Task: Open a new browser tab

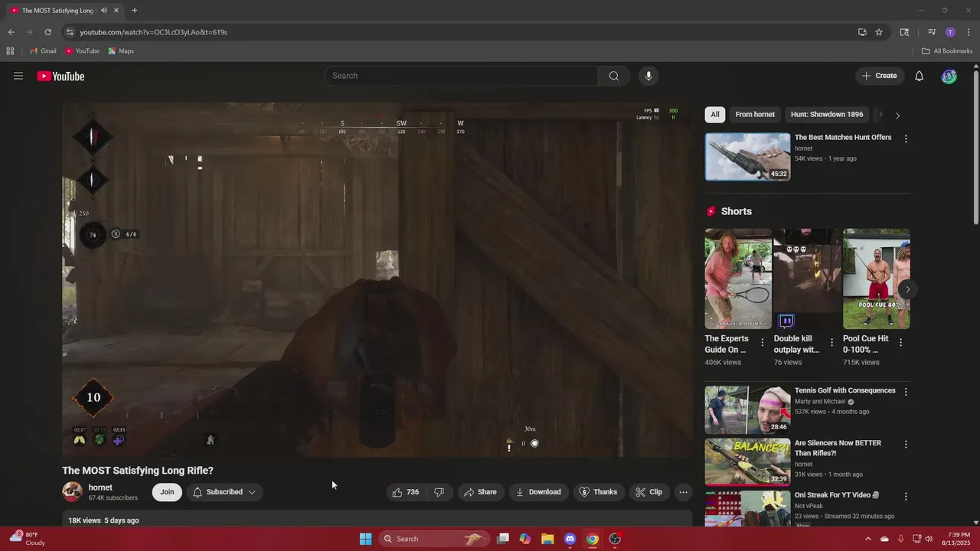Action: click(135, 11)
